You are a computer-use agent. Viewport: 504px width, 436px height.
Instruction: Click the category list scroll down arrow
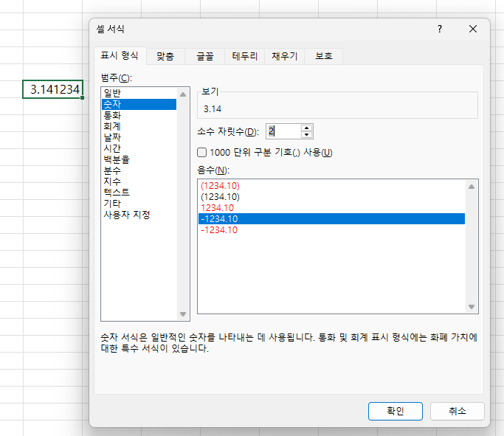[x=183, y=314]
